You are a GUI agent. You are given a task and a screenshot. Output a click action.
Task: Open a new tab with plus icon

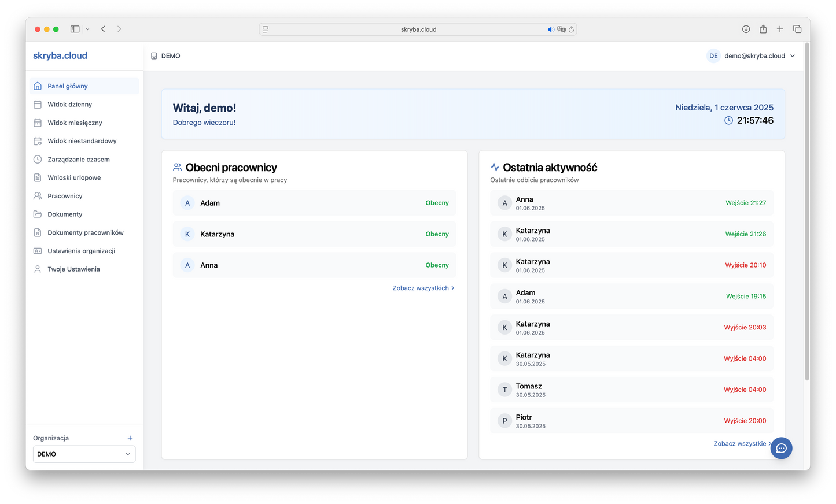tap(780, 29)
